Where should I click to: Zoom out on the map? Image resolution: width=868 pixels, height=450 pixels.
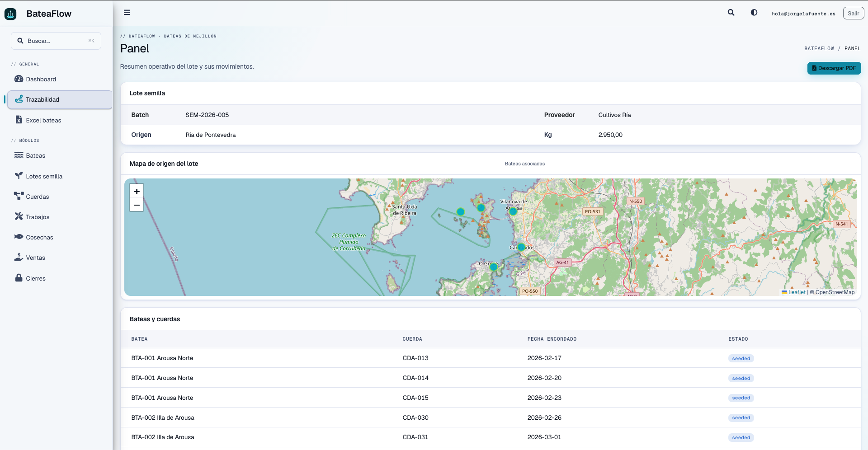coord(137,205)
